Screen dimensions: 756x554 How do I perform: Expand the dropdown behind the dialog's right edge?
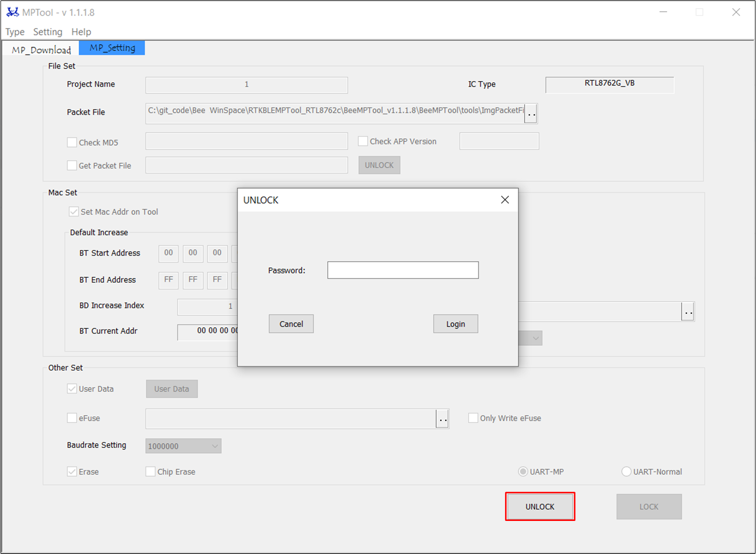point(535,338)
